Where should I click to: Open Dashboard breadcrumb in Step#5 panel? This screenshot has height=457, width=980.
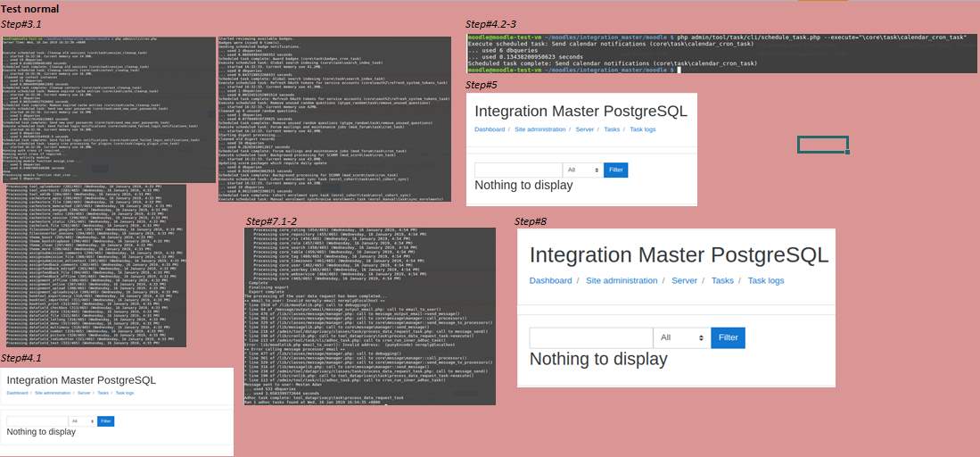490,129
